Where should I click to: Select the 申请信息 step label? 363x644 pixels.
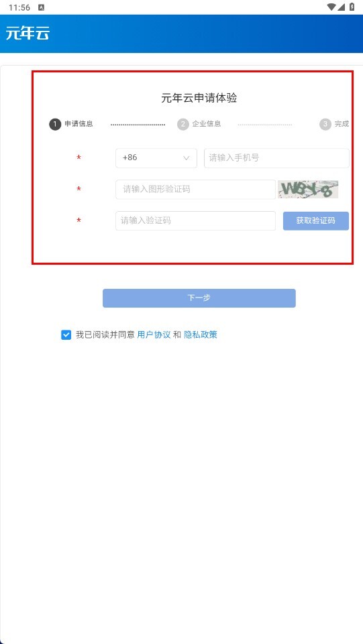pos(79,124)
